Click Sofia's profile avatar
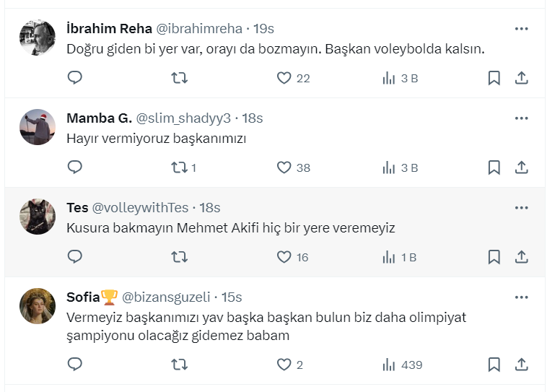Image resolution: width=555 pixels, height=392 pixels. (38, 306)
